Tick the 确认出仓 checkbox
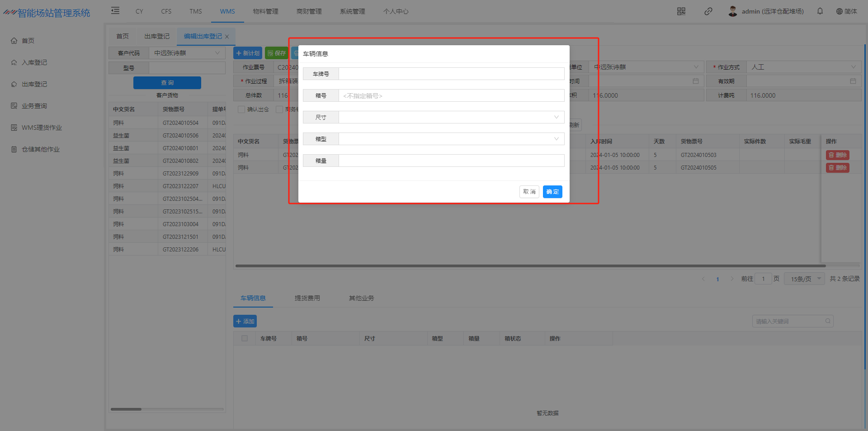The image size is (868, 431). (241, 109)
